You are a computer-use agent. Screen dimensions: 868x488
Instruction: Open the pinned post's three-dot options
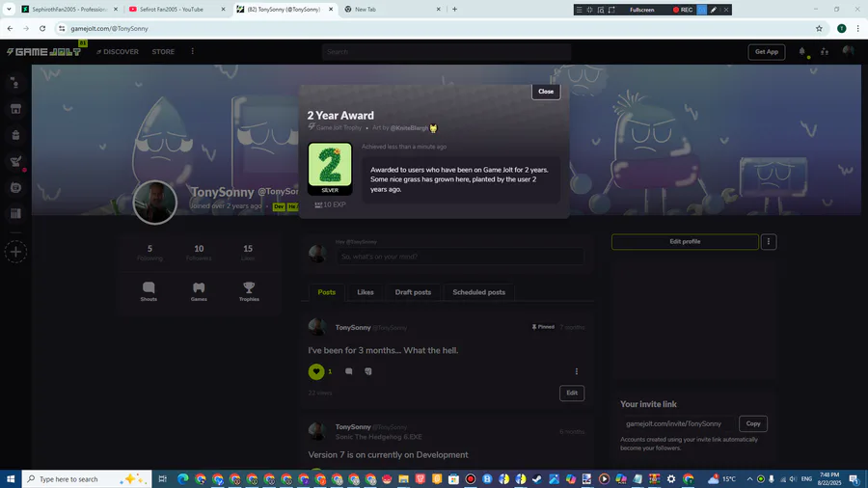pyautogui.click(x=577, y=372)
